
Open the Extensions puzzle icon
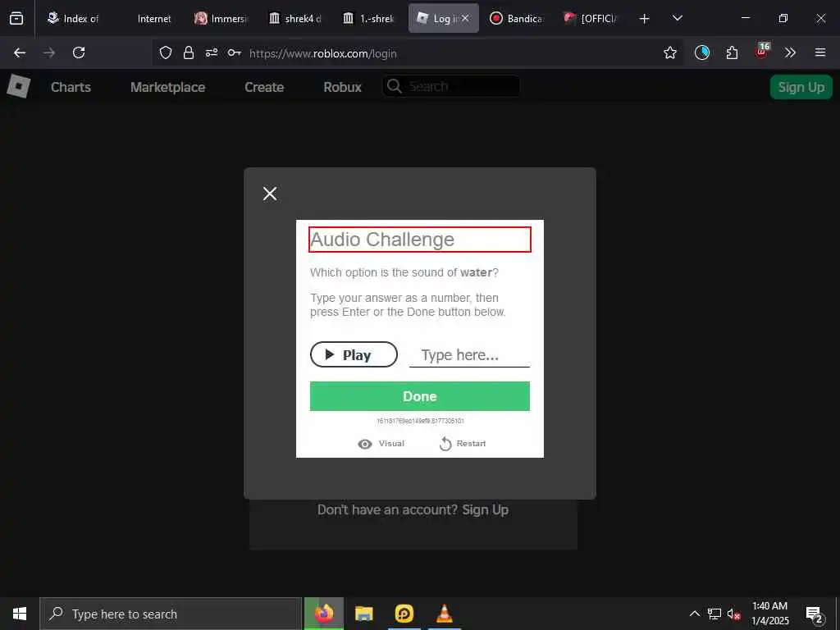pyautogui.click(x=732, y=52)
